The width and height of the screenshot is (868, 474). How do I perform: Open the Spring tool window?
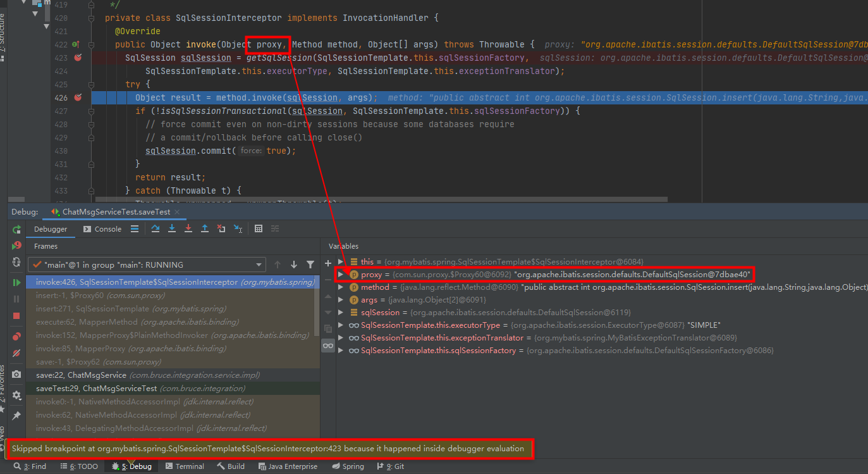point(348,466)
